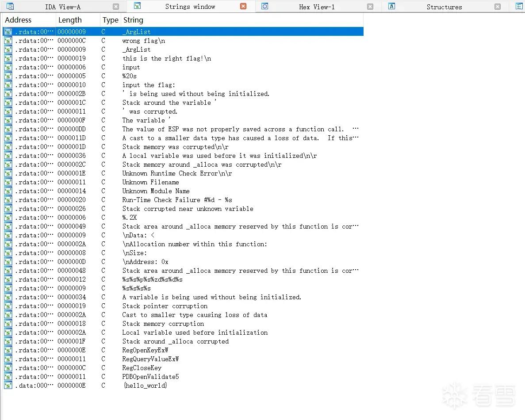Image resolution: width=525 pixels, height=420 pixels.
Task: Click length value 000000DD
Action: point(72,129)
